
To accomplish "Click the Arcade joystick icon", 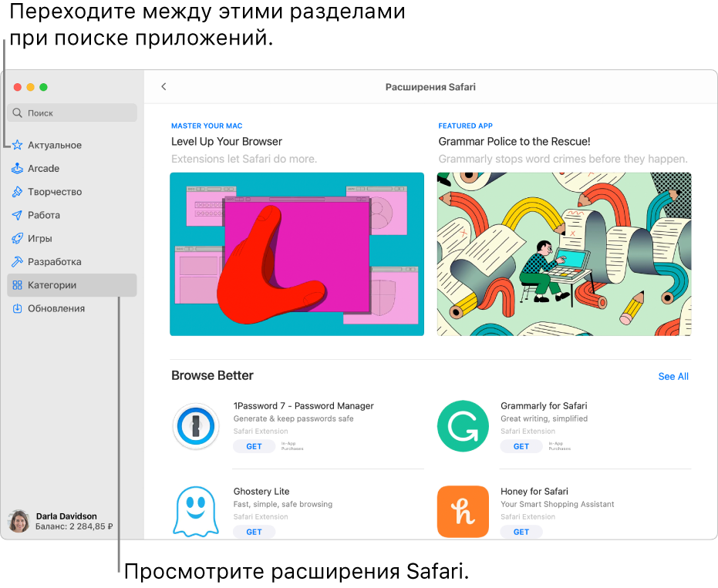I will pos(18,169).
